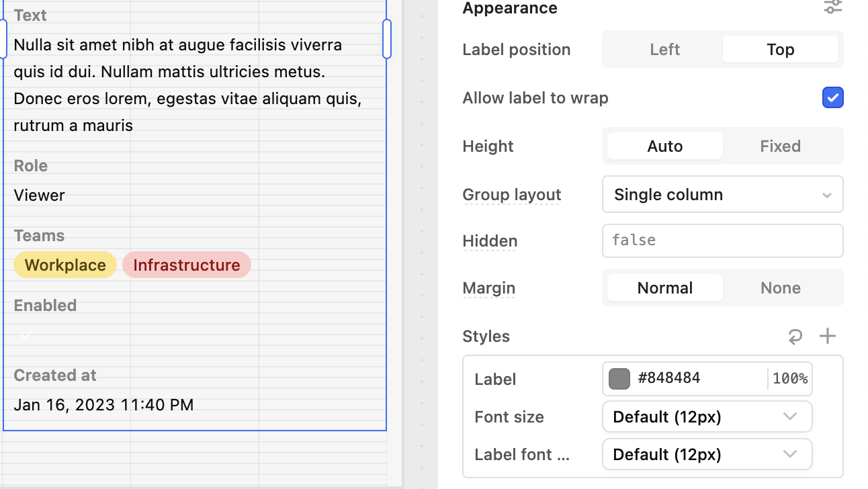
Task: Select the Workplace team tag
Action: [x=64, y=265]
